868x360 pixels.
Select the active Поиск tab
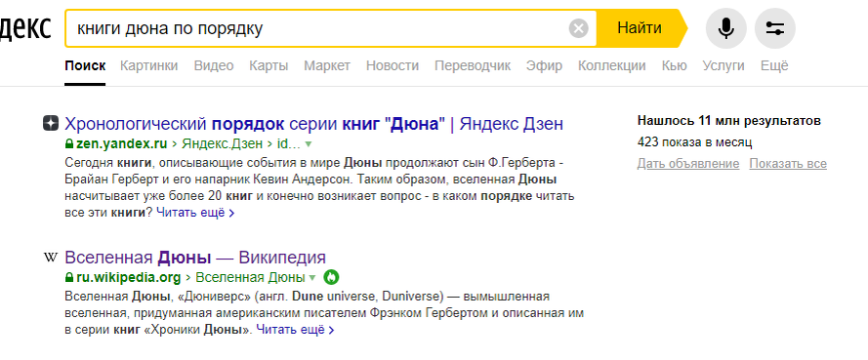pyautogui.click(x=85, y=65)
